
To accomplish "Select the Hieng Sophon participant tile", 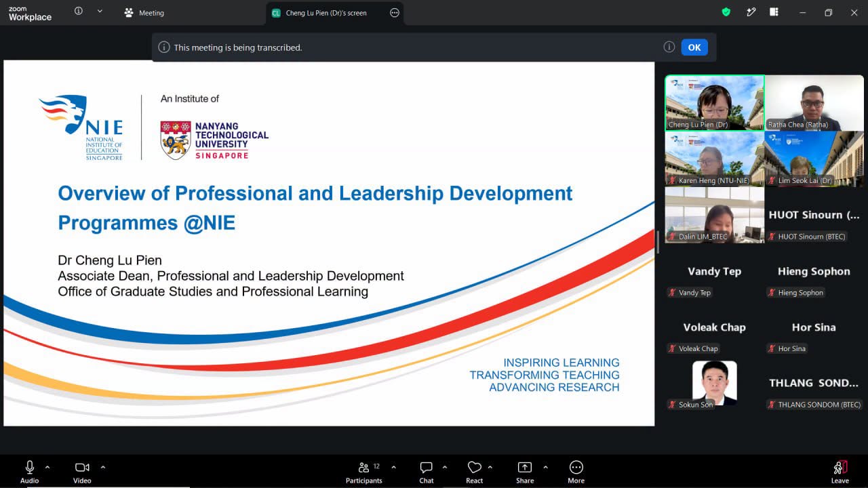I will (x=814, y=271).
